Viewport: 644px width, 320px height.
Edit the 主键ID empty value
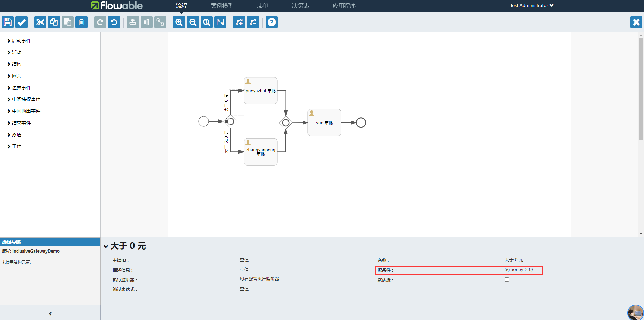click(244, 260)
